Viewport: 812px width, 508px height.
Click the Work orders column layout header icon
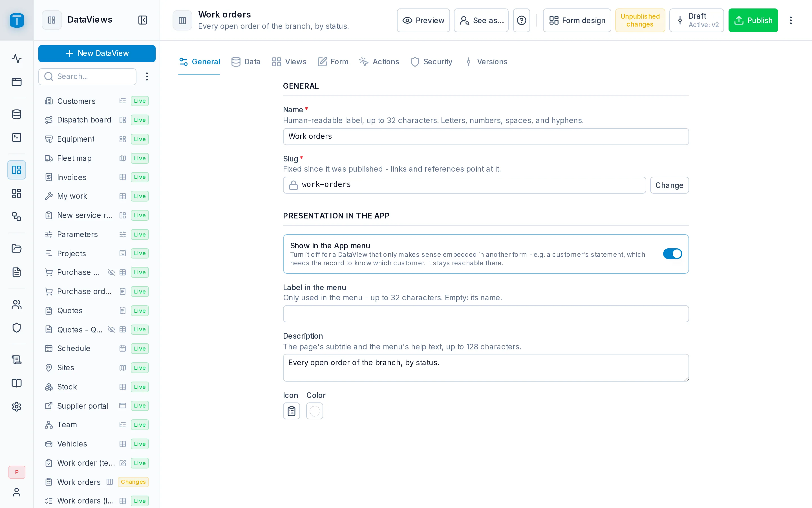pyautogui.click(x=182, y=21)
